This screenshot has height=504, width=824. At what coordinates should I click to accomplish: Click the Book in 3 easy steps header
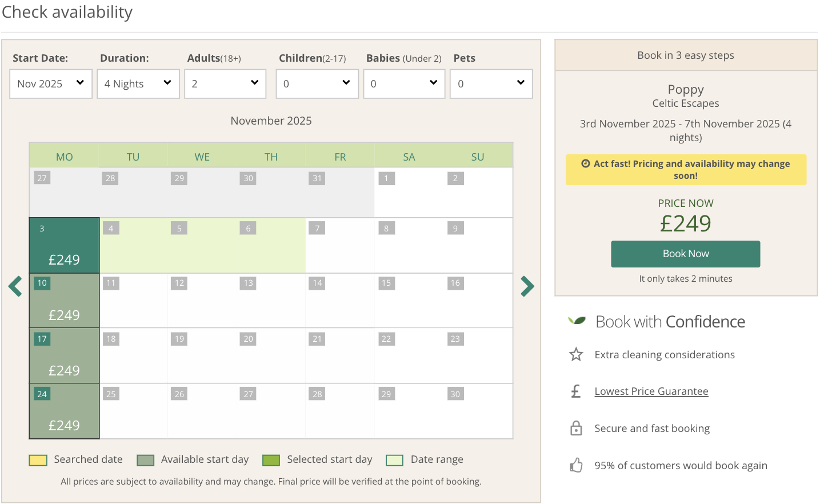point(686,55)
